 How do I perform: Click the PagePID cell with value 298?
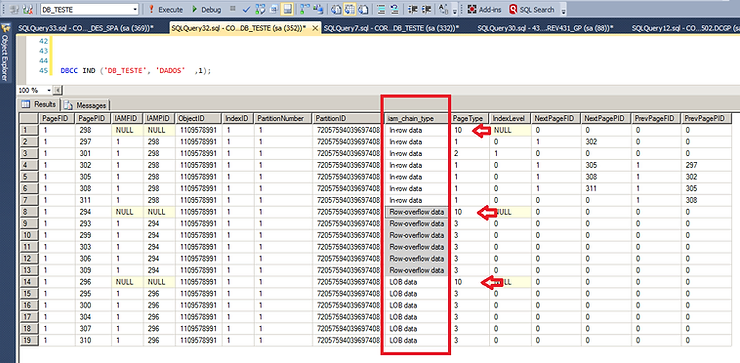[93, 130]
